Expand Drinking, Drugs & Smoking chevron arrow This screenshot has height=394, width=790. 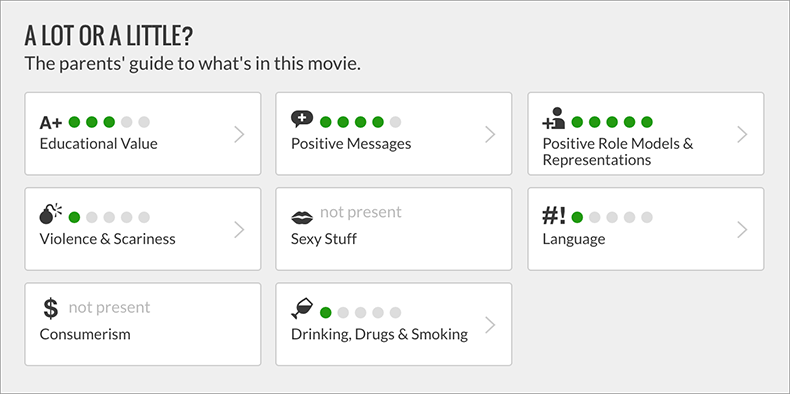click(x=490, y=325)
